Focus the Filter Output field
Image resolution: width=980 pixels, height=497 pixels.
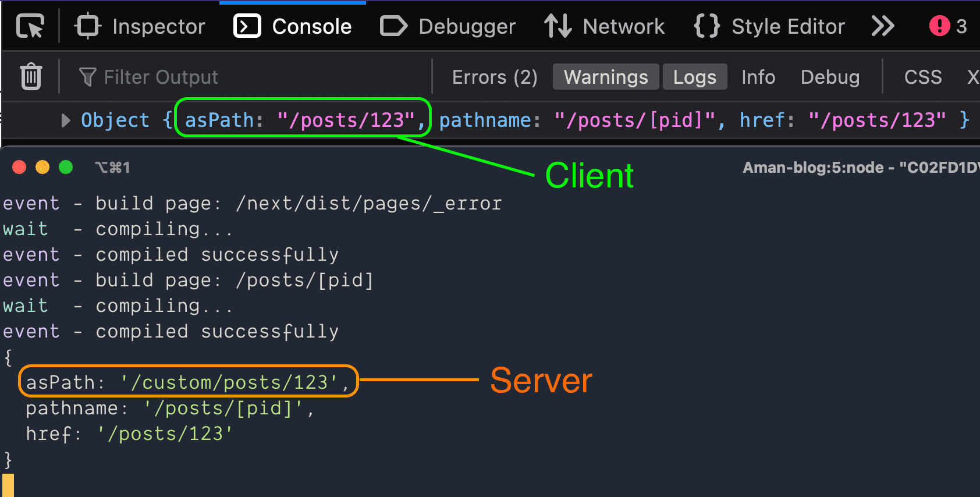pos(250,77)
